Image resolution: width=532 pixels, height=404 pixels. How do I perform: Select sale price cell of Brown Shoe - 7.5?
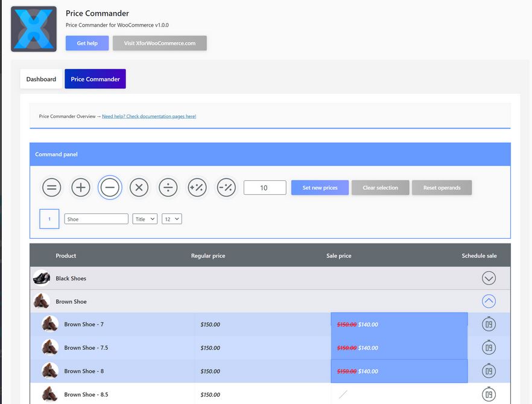tap(399, 348)
